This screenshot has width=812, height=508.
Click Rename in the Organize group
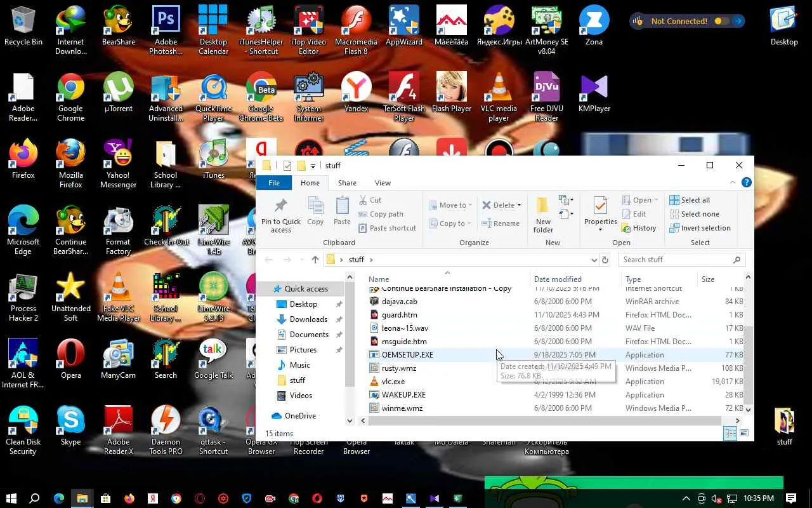pos(501,224)
